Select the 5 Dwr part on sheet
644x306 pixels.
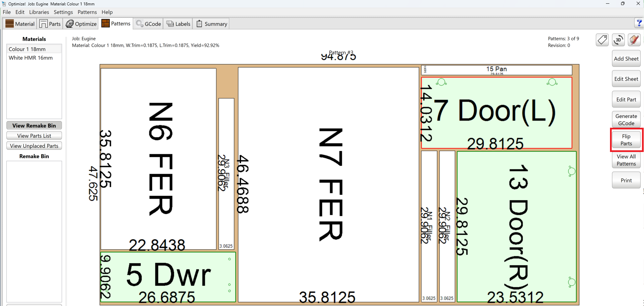click(x=168, y=277)
